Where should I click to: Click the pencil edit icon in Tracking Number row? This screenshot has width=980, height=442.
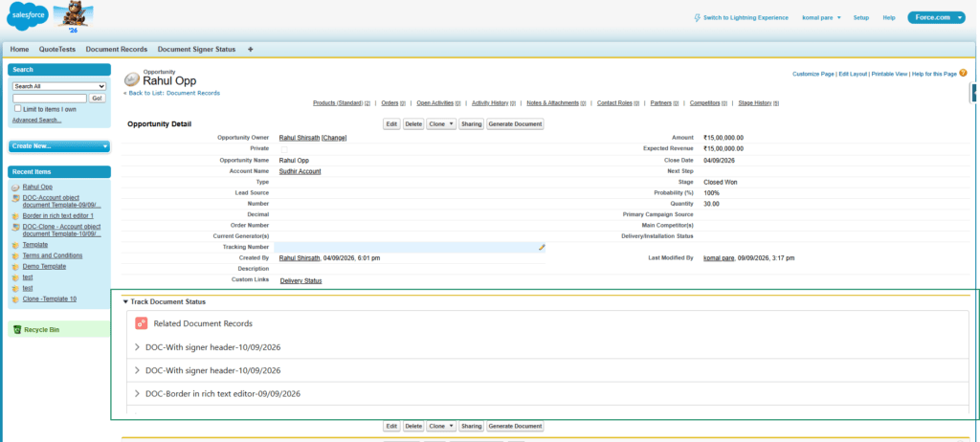tap(542, 247)
